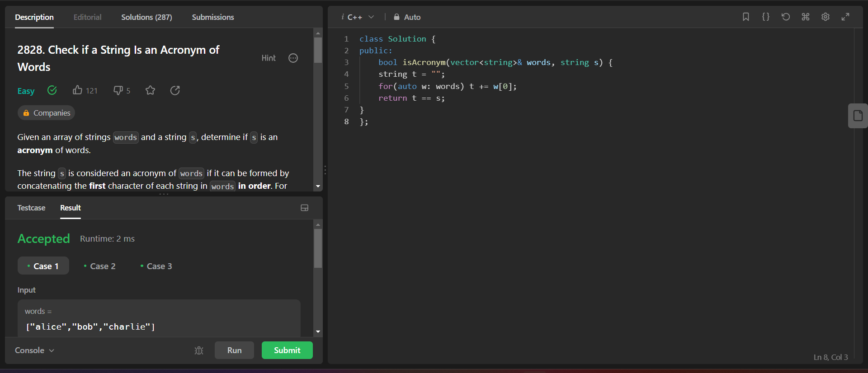The height and width of the screenshot is (373, 868).
Task: Click the thumbs up like icon
Action: point(77,90)
